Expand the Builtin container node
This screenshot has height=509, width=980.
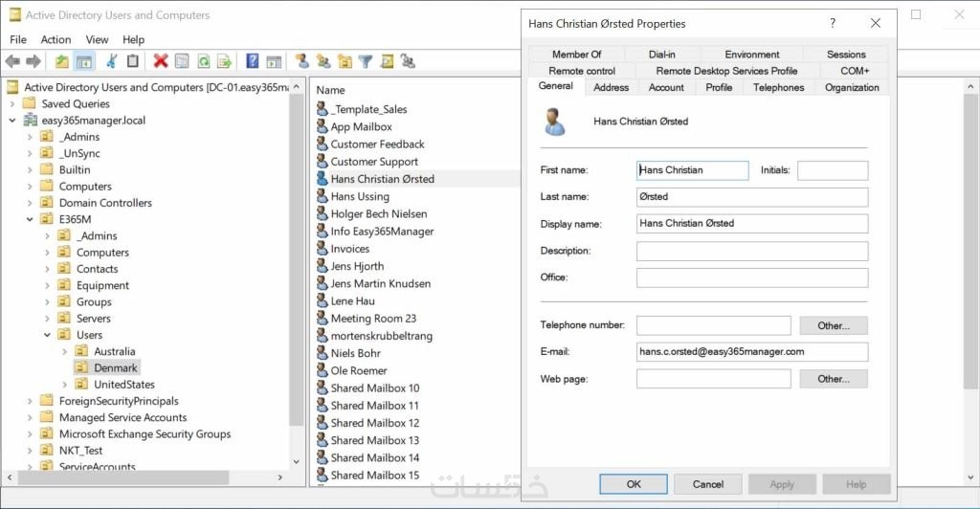[x=30, y=170]
